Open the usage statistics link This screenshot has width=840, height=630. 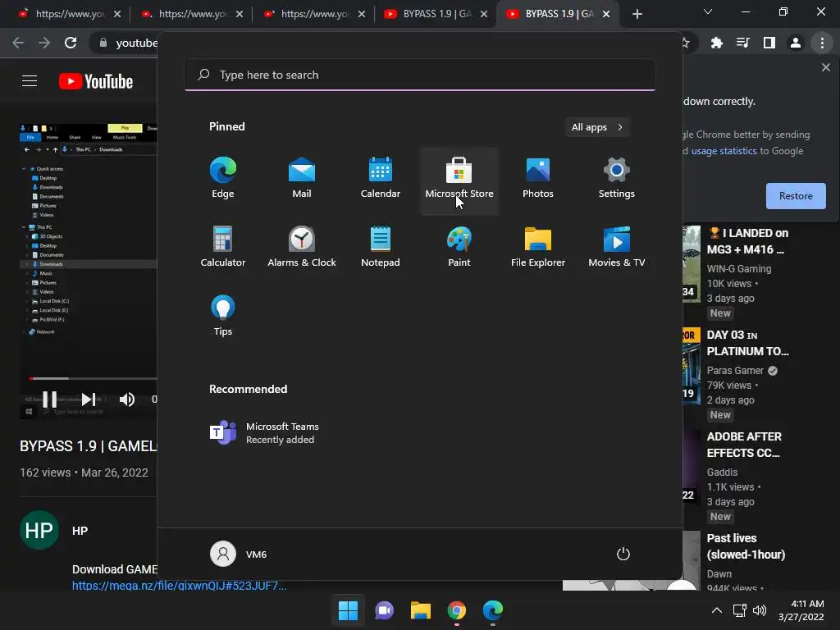(724, 151)
